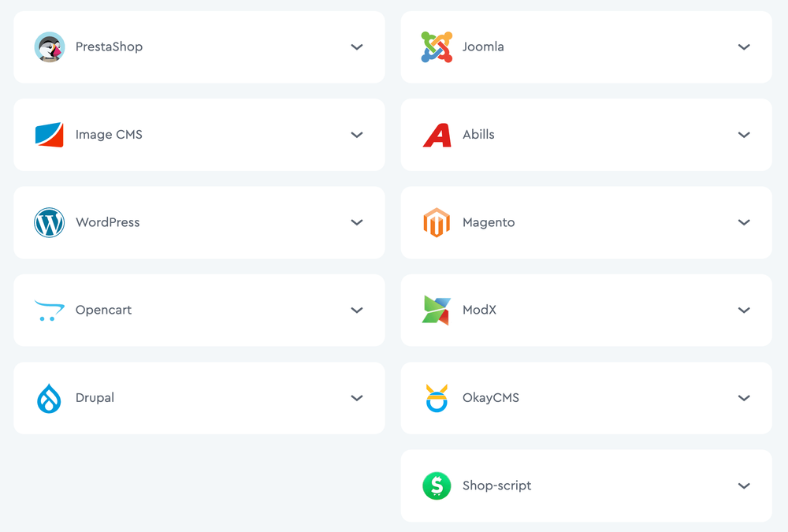Expand the Shop-script chevron arrow
The image size is (788, 532).
[744, 486]
